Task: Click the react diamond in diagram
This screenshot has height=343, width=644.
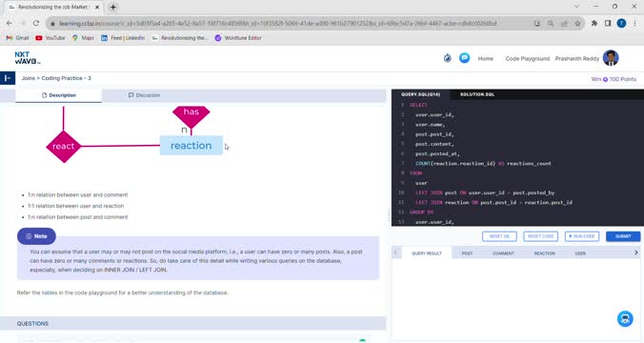Action: [63, 146]
